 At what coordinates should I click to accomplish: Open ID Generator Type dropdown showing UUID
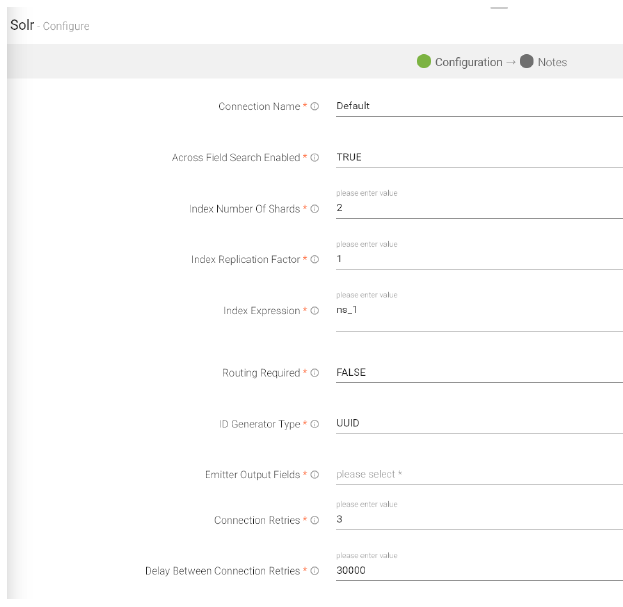tap(478, 423)
